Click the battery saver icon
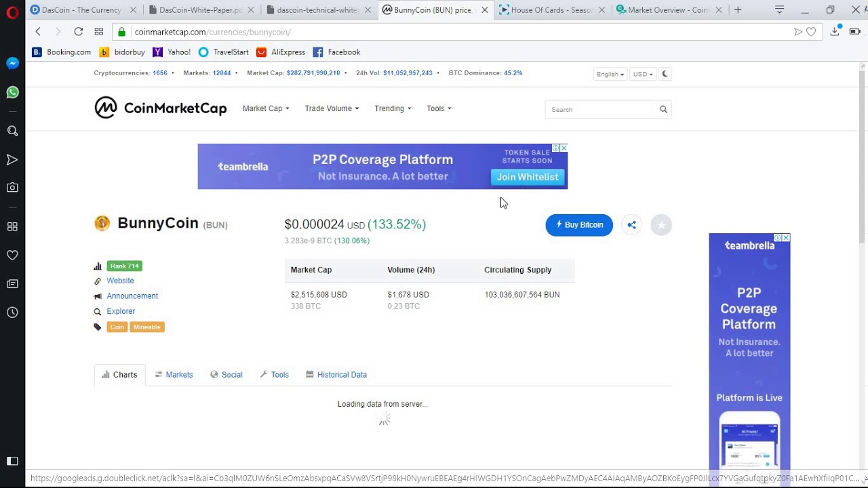This screenshot has width=868, height=488. (x=854, y=32)
